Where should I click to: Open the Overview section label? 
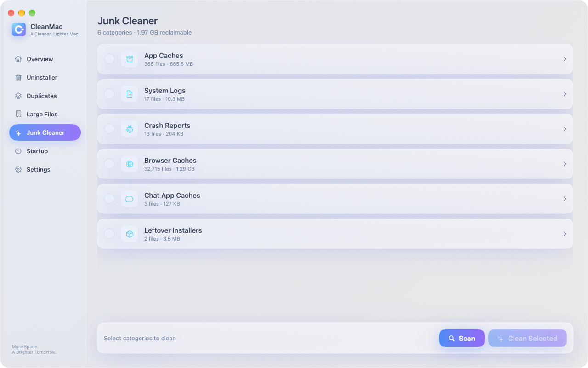coord(40,59)
